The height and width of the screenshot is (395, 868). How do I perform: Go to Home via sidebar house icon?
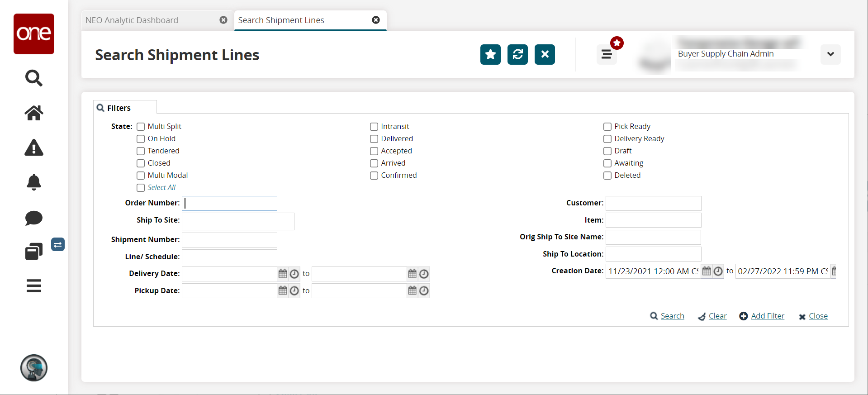(x=33, y=113)
